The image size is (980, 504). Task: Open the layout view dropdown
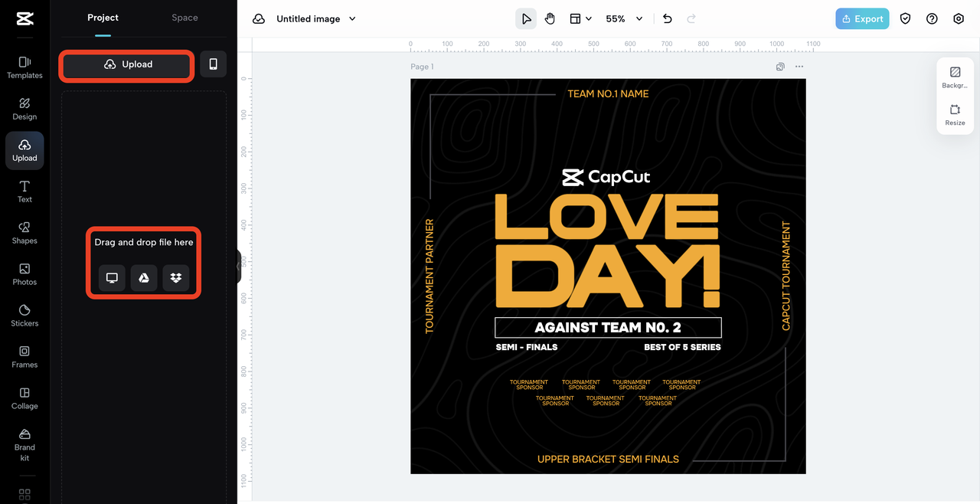click(x=580, y=18)
